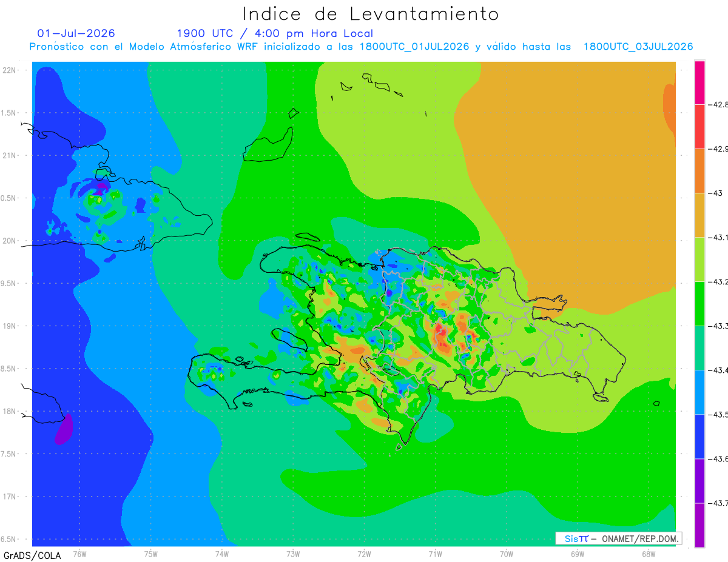Click the '73W' longitude axis label

[x=293, y=554]
